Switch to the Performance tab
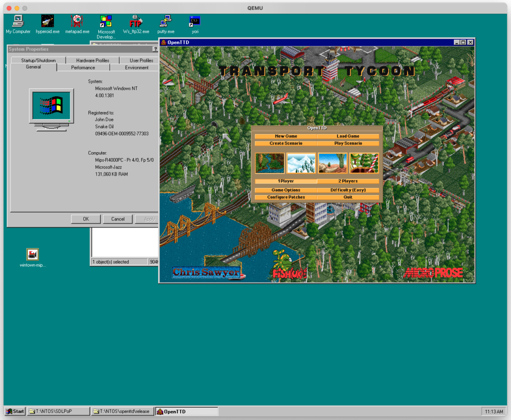Viewport: 511px width, 420px height. point(83,67)
